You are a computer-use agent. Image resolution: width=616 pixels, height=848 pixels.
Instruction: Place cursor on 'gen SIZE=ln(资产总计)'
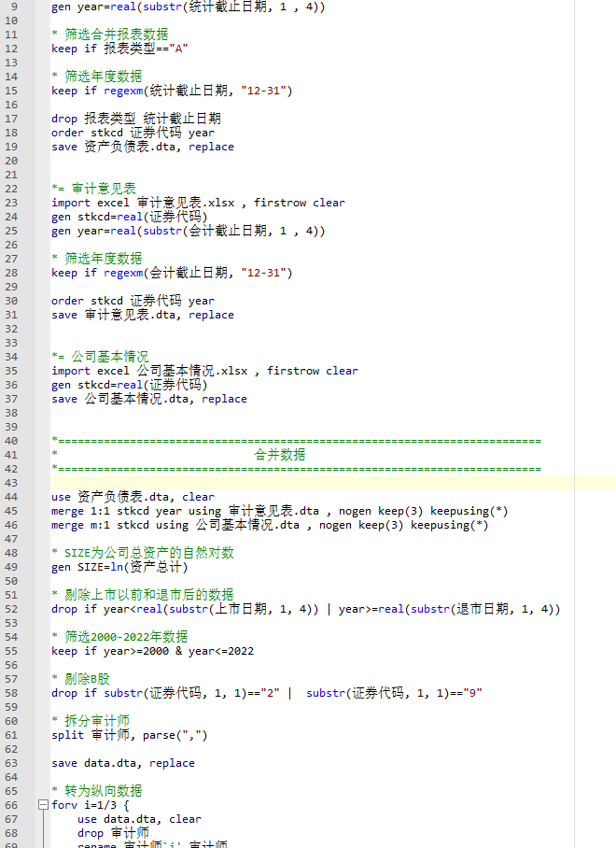click(x=119, y=567)
